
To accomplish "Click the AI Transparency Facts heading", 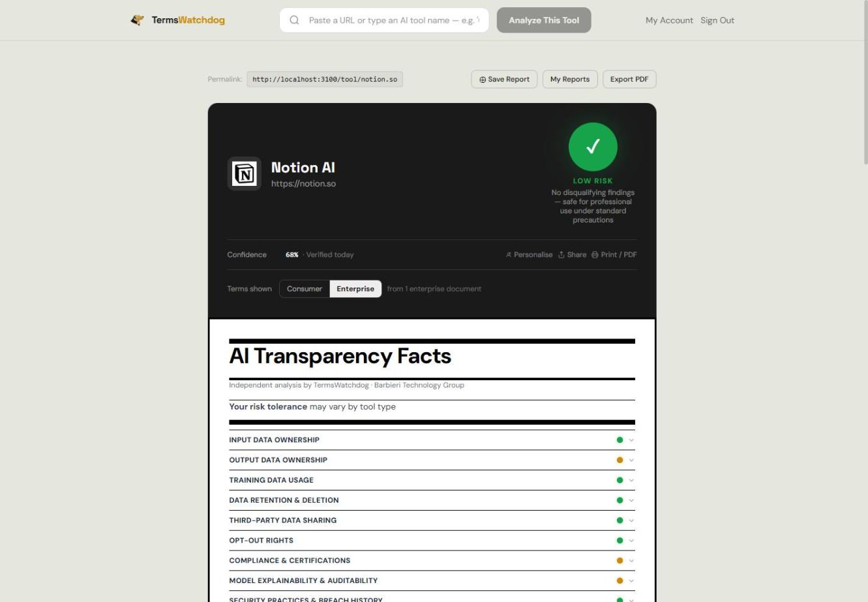I will click(340, 356).
